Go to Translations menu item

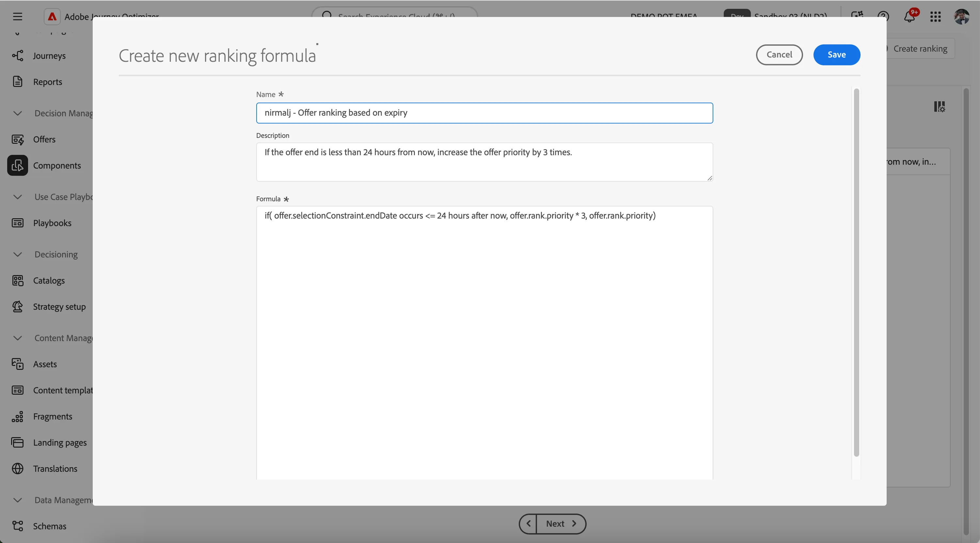(55, 469)
